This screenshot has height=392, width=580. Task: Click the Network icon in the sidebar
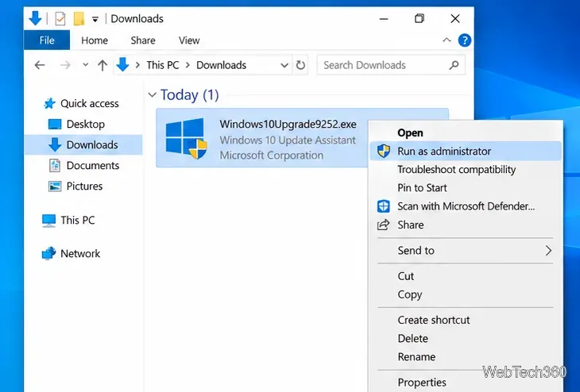pyautogui.click(x=48, y=253)
